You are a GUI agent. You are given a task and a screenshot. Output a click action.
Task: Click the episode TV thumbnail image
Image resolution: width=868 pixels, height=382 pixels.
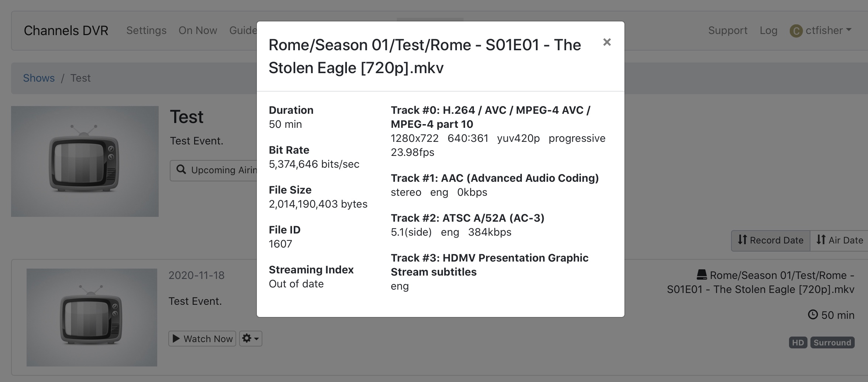[92, 317]
